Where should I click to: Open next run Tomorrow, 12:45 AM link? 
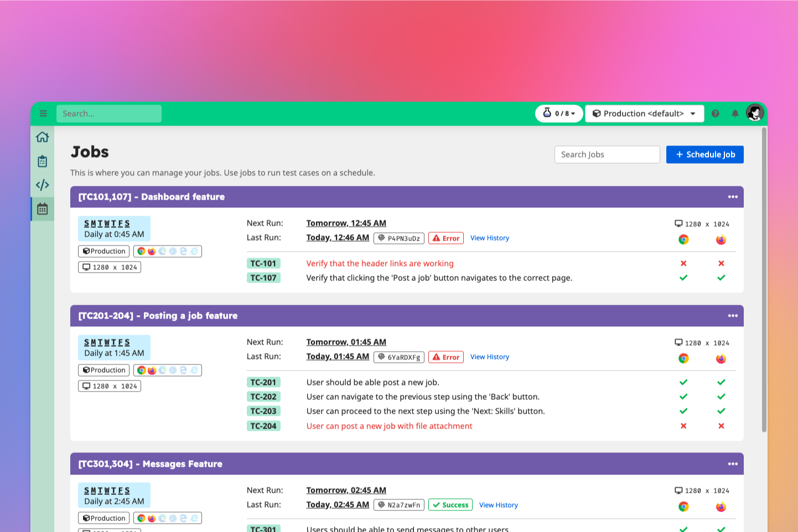click(x=346, y=223)
